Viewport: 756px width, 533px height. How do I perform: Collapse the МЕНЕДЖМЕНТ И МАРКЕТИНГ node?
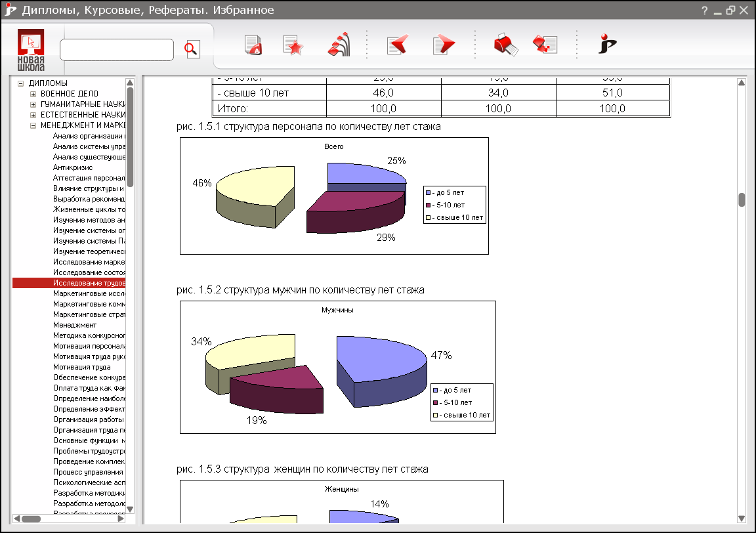point(33,125)
